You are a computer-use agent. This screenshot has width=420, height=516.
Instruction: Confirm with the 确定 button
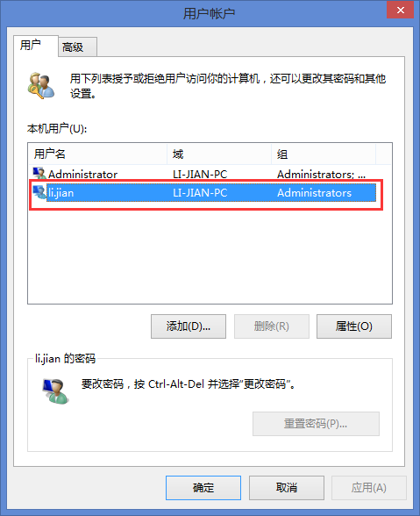point(203,488)
